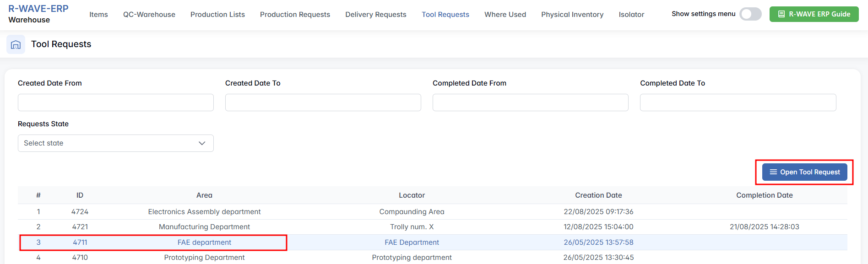Open the Delivery Requests menu
The height and width of the screenshot is (264, 868).
pos(375,15)
